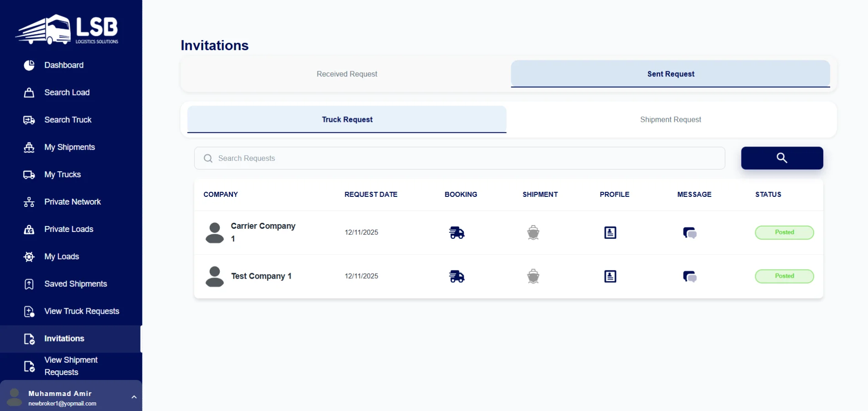Click into the Search Requests field
868x411 pixels.
[x=459, y=158]
